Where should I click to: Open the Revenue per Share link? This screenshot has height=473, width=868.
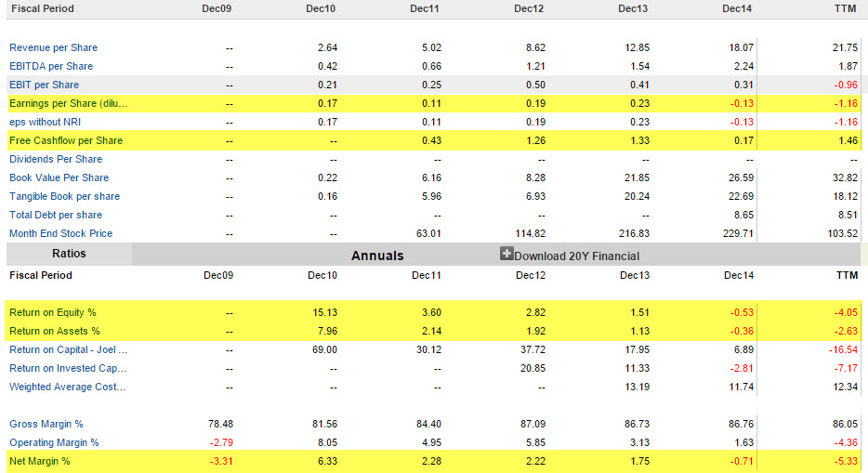point(53,47)
